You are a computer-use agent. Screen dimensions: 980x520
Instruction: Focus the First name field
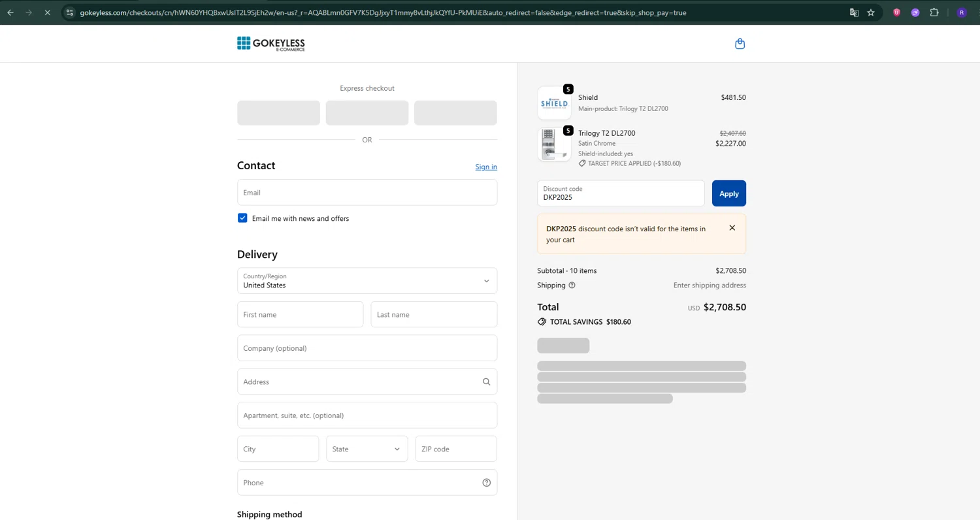(300, 314)
